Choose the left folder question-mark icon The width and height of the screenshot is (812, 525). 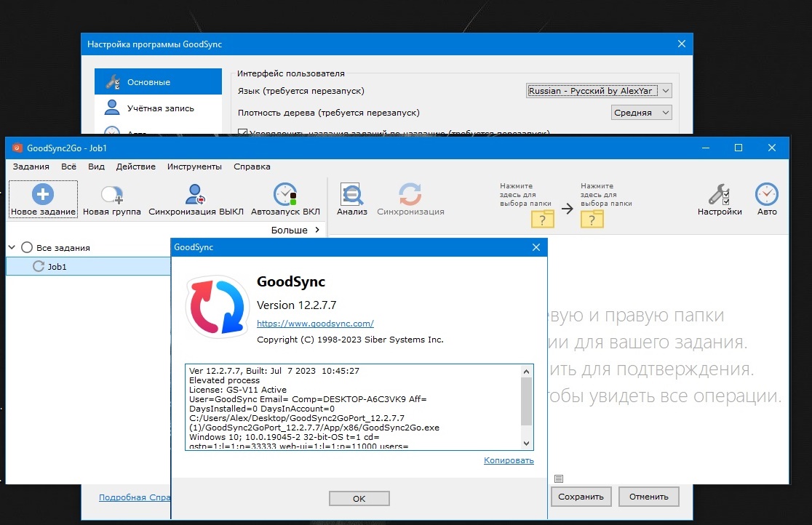point(542,219)
